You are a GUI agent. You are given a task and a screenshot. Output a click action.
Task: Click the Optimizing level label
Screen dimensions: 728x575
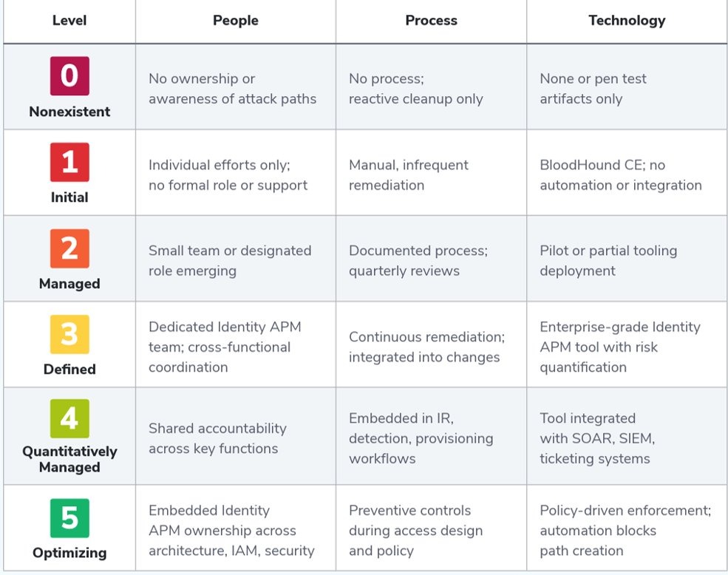pos(69,553)
